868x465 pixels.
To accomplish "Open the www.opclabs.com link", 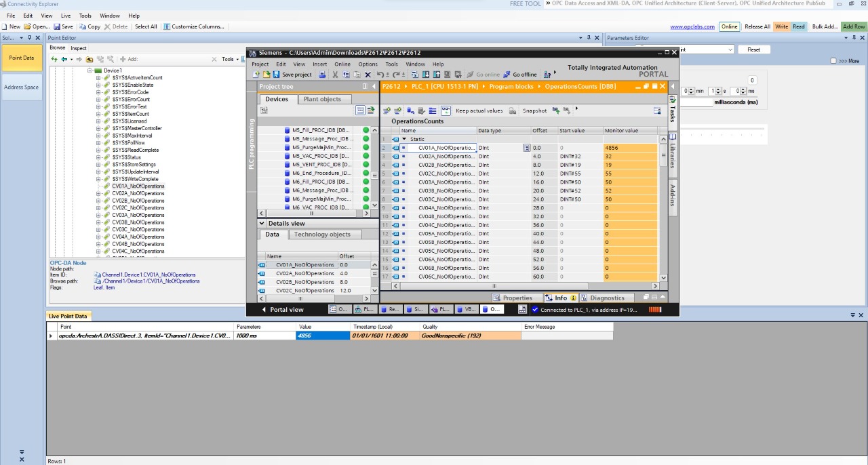I will [x=692, y=27].
